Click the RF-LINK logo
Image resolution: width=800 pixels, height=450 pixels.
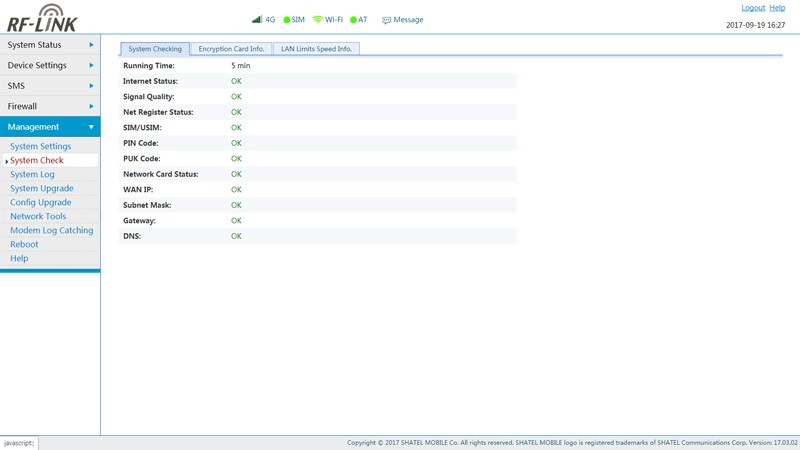[42, 18]
